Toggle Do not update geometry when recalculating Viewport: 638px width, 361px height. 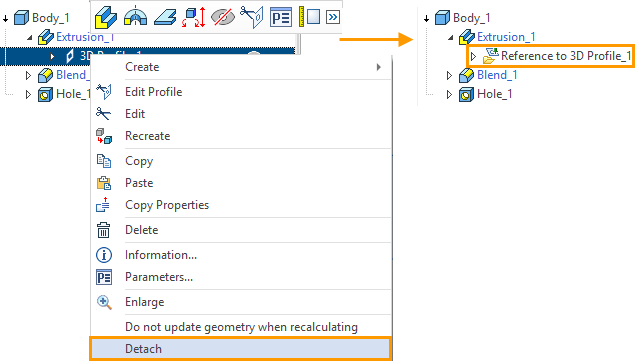[x=240, y=327]
